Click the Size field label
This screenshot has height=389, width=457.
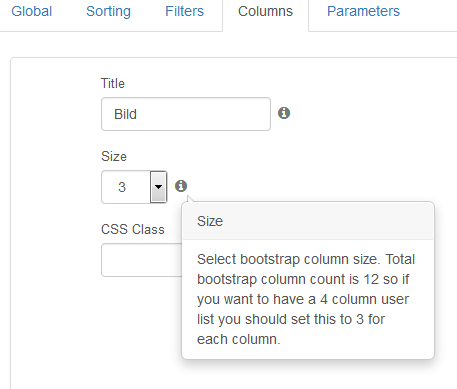(x=114, y=156)
